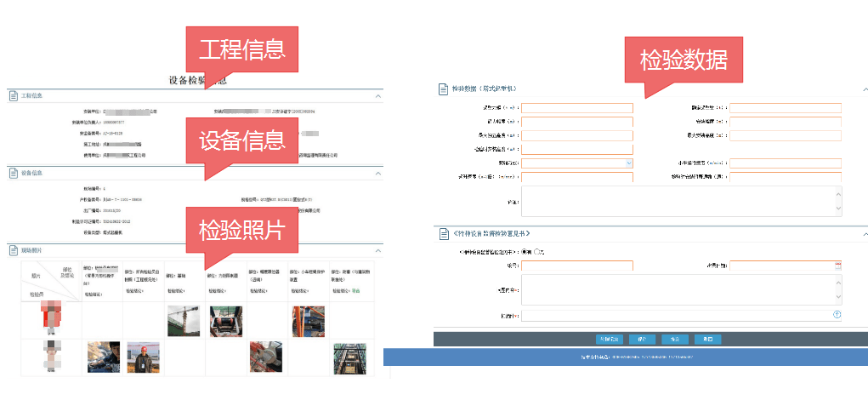
Task: Click the 现场照片 section document icon
Action: click(x=13, y=250)
